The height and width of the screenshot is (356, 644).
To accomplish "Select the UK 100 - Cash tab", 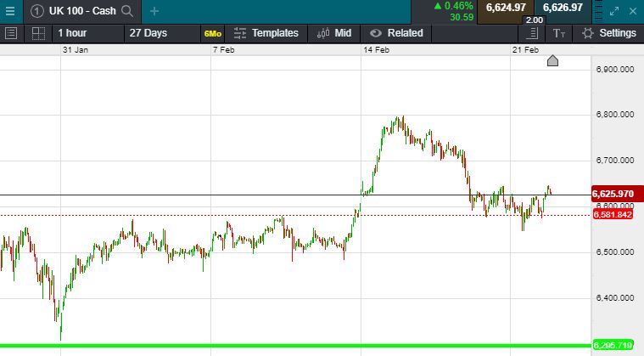I will [81, 11].
